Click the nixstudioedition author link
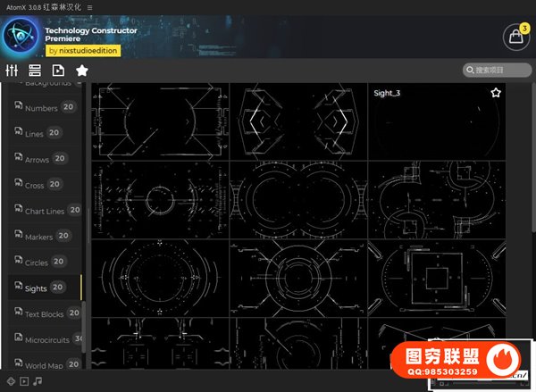This screenshot has width=536, height=392. (x=82, y=52)
